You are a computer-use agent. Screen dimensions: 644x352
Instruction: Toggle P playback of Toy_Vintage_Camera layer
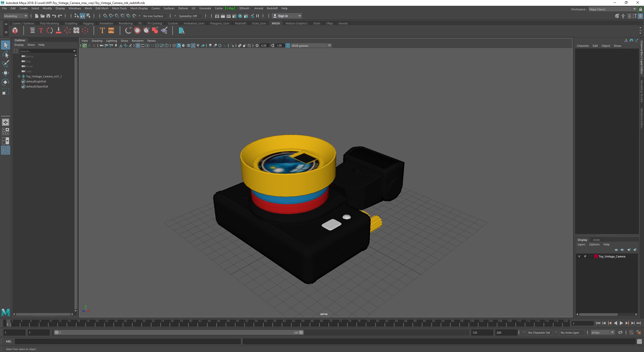pyautogui.click(x=585, y=256)
